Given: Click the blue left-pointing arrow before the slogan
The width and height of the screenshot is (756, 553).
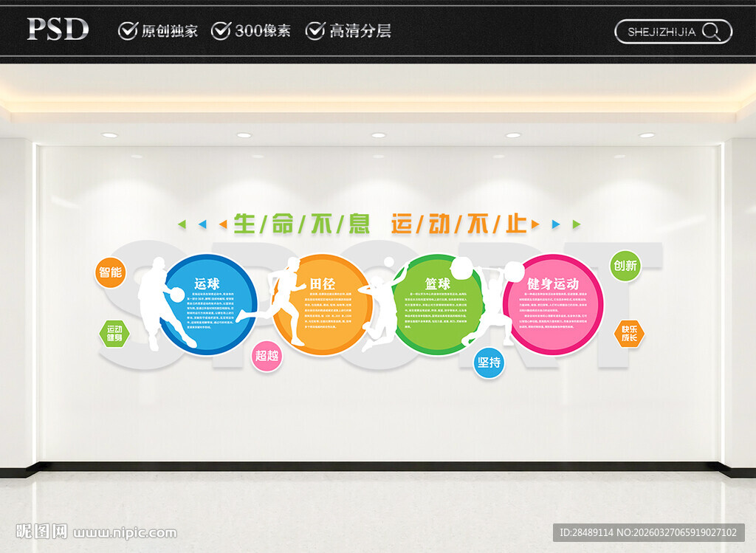Looking at the screenshot, I should click(x=202, y=224).
